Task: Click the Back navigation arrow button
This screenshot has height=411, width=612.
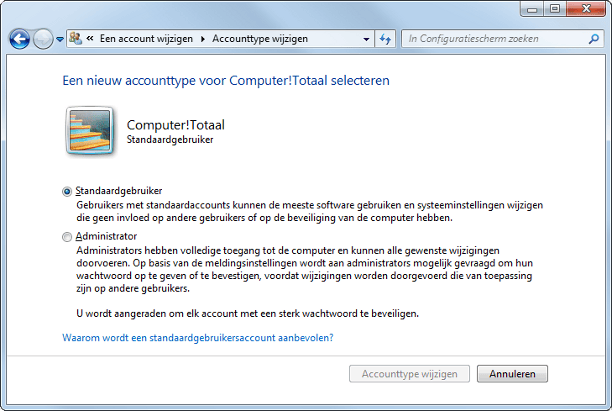Action: (20, 39)
